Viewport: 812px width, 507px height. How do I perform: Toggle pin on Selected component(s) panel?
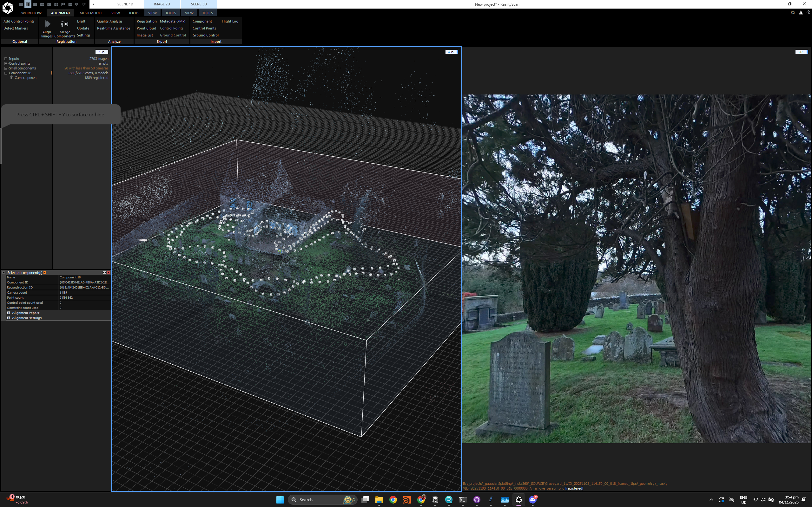pyautogui.click(x=45, y=273)
